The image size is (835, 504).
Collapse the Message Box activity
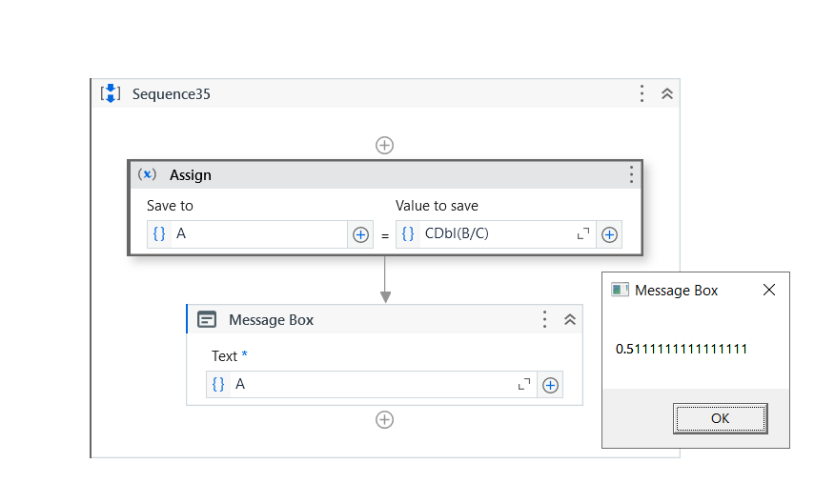[570, 319]
